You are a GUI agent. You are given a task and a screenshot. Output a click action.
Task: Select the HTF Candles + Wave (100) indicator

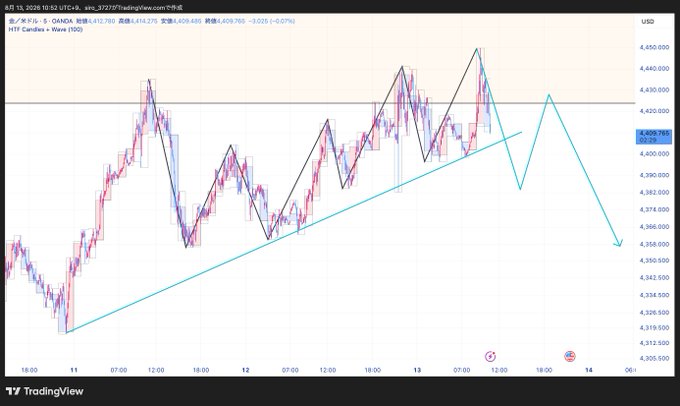(x=46, y=29)
